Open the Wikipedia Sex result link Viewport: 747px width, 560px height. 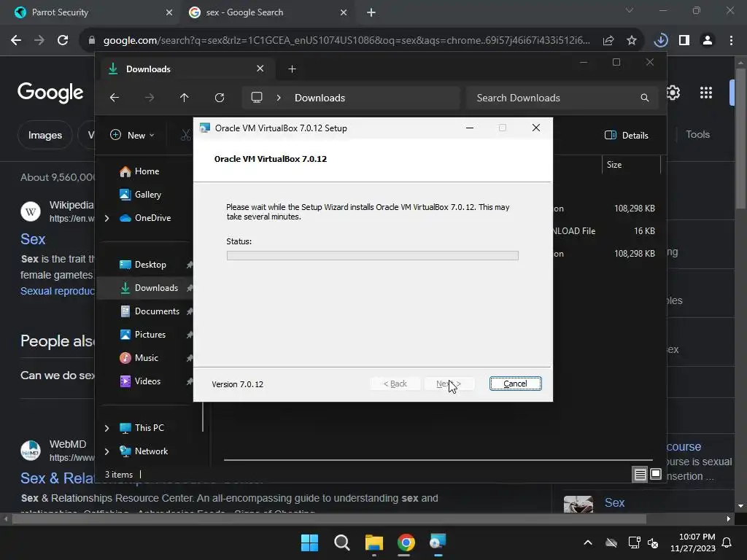pos(33,239)
